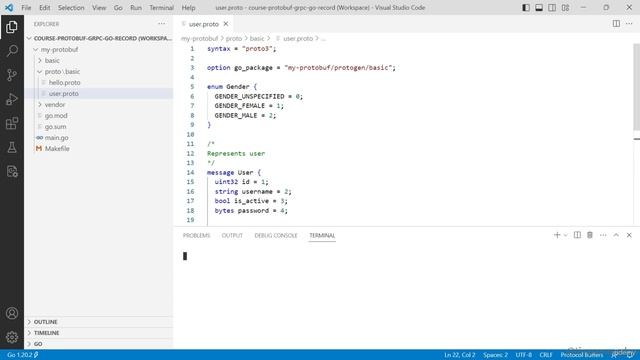Screen dimensions: 640x360
Task: Click the editor vertical scrollbar
Action: (637, 87)
